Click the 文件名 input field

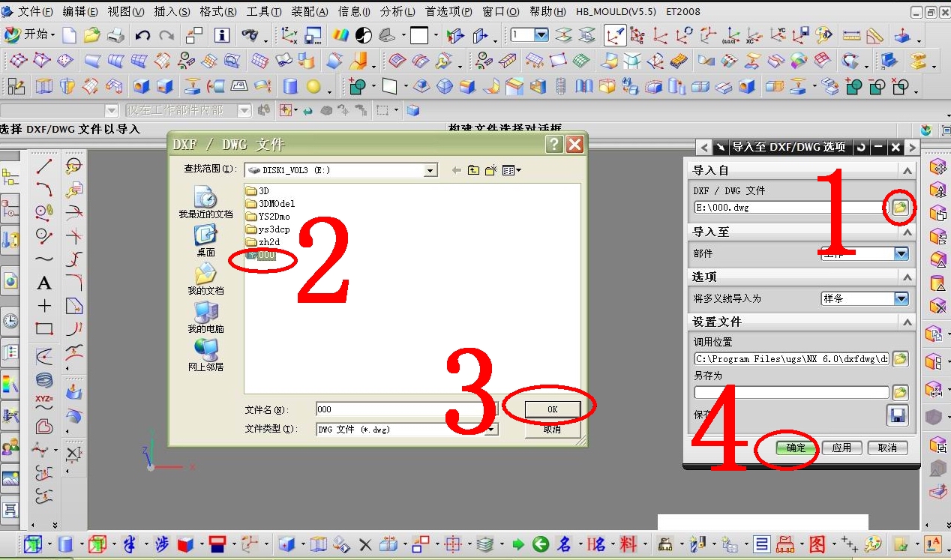click(406, 409)
